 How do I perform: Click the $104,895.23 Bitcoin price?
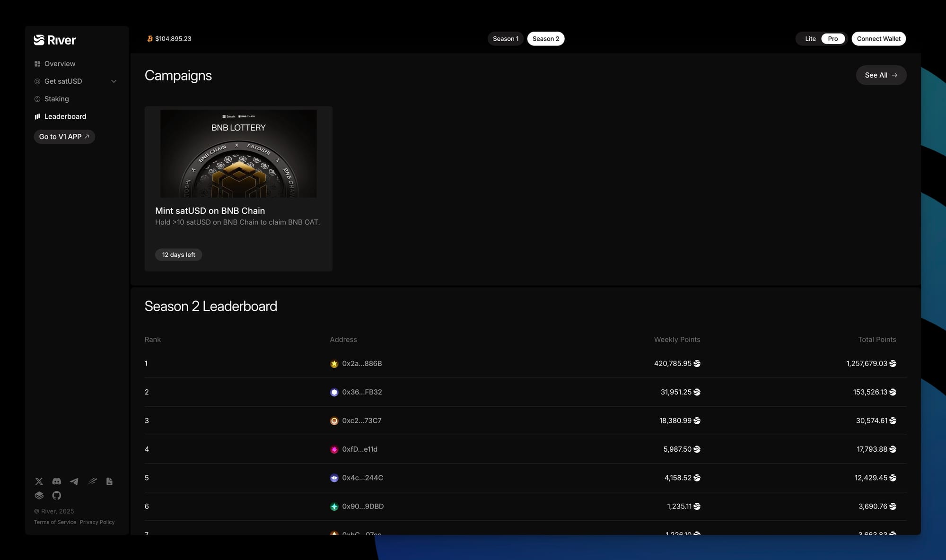(x=173, y=39)
